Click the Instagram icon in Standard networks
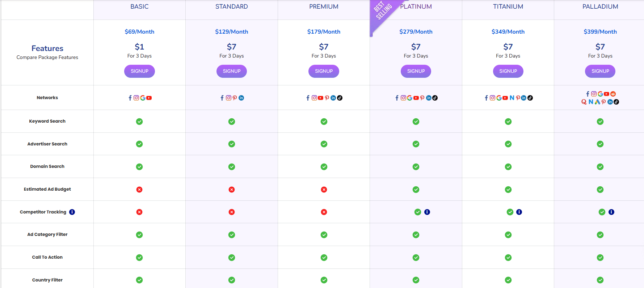This screenshot has width=644, height=288. (x=228, y=98)
